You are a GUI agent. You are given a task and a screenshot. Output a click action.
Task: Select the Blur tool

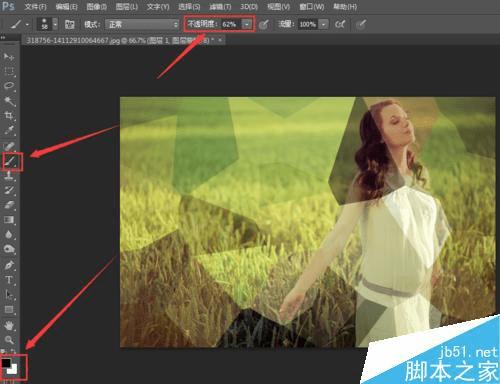coord(9,234)
